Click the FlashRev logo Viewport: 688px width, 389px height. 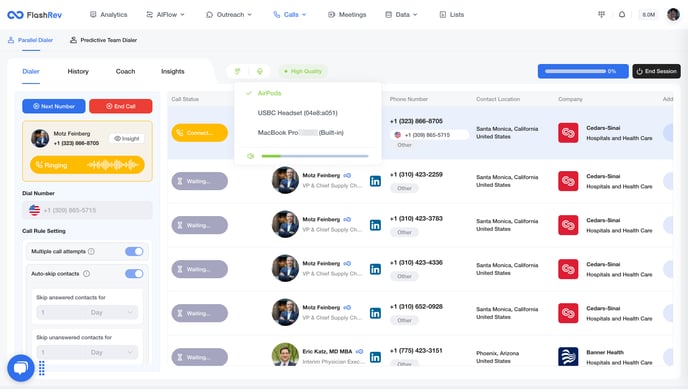[35, 15]
